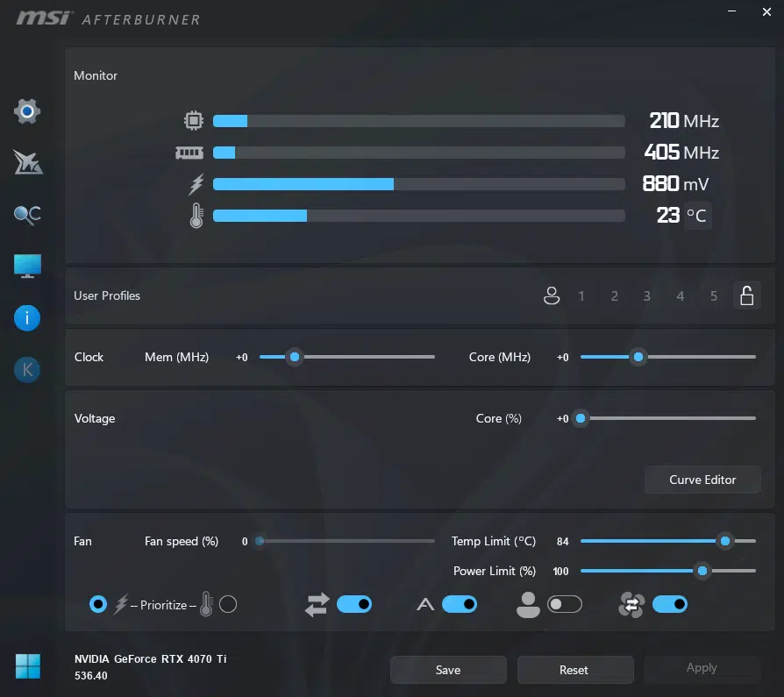Open settings via the gear icon
This screenshot has width=784, height=697.
pyautogui.click(x=27, y=111)
